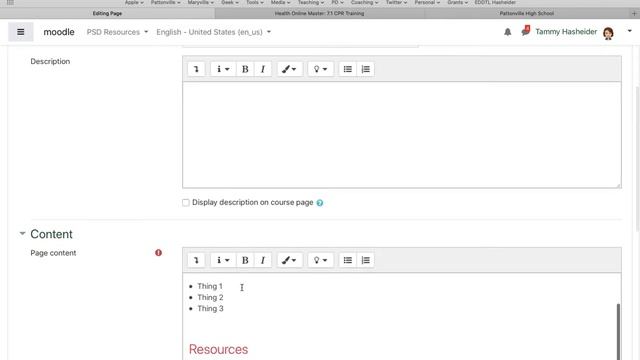640x360 pixels.
Task: Insert unordered list in Page content editor
Action: tap(348, 260)
